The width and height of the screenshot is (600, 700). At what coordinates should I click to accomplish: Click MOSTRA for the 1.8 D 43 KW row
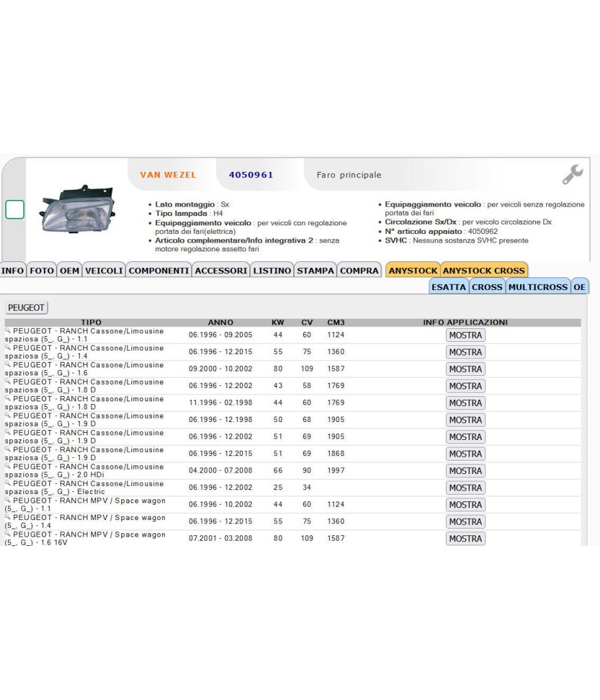click(x=465, y=386)
